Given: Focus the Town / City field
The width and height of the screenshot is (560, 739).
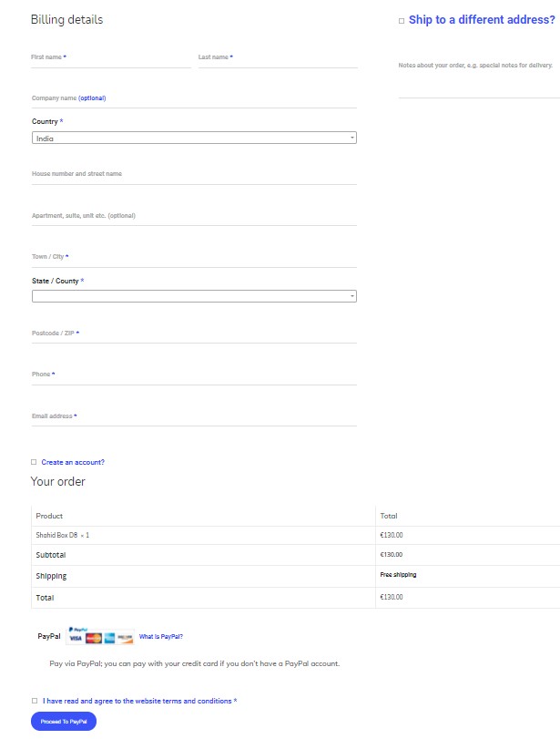Looking at the screenshot, I should coord(194,257).
